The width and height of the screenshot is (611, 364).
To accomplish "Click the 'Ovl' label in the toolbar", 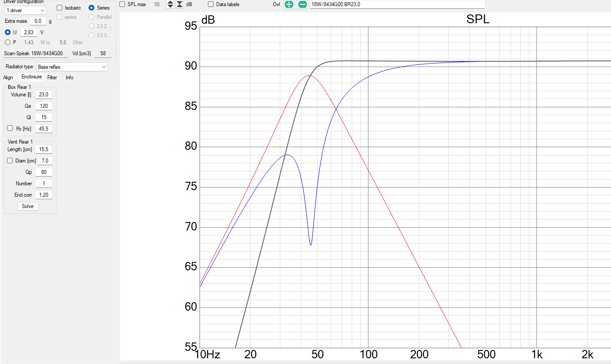I will [276, 4].
